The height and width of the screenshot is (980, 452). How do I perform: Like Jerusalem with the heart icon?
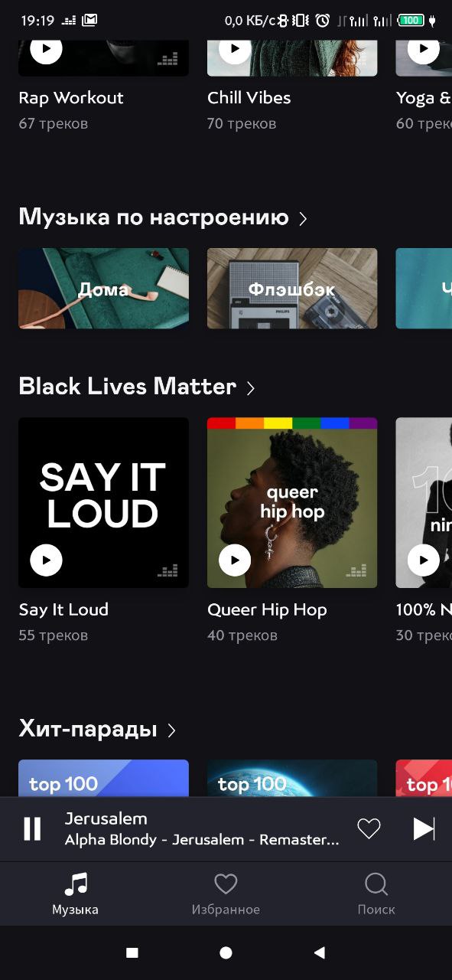[369, 828]
